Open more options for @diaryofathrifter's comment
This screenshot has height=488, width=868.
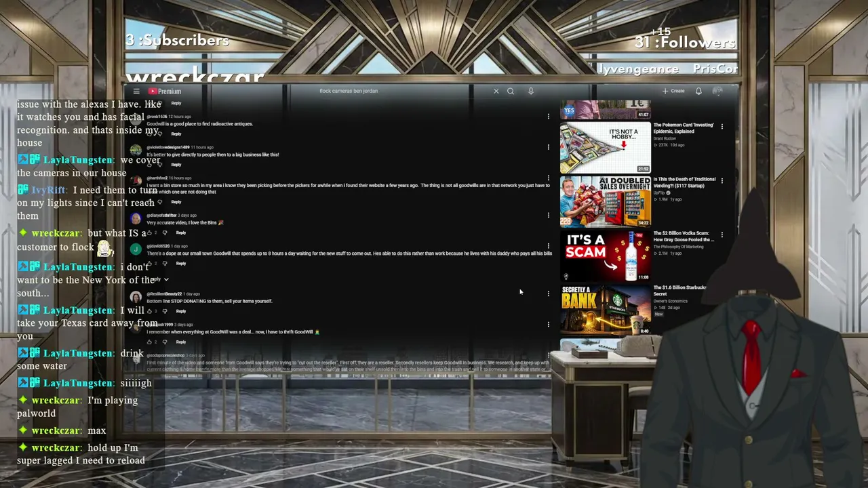point(548,216)
